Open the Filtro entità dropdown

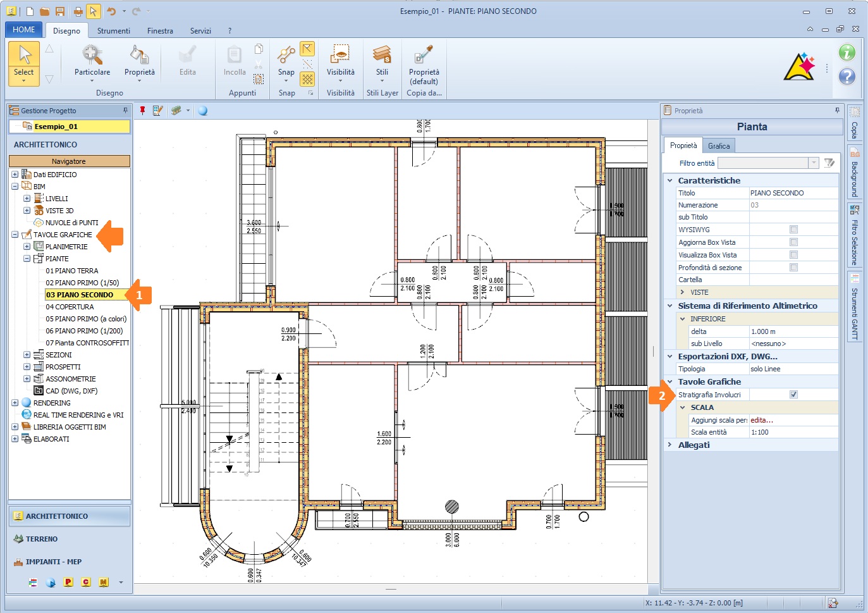pos(814,163)
